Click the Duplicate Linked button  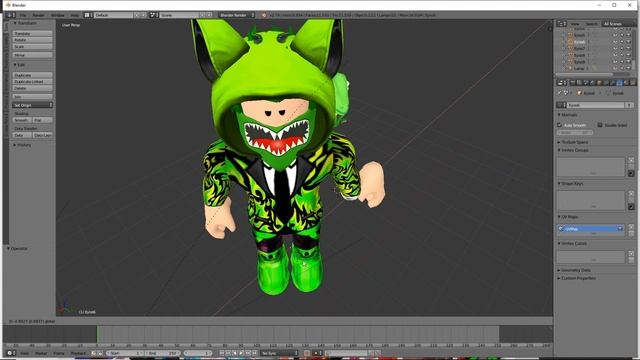coord(32,82)
